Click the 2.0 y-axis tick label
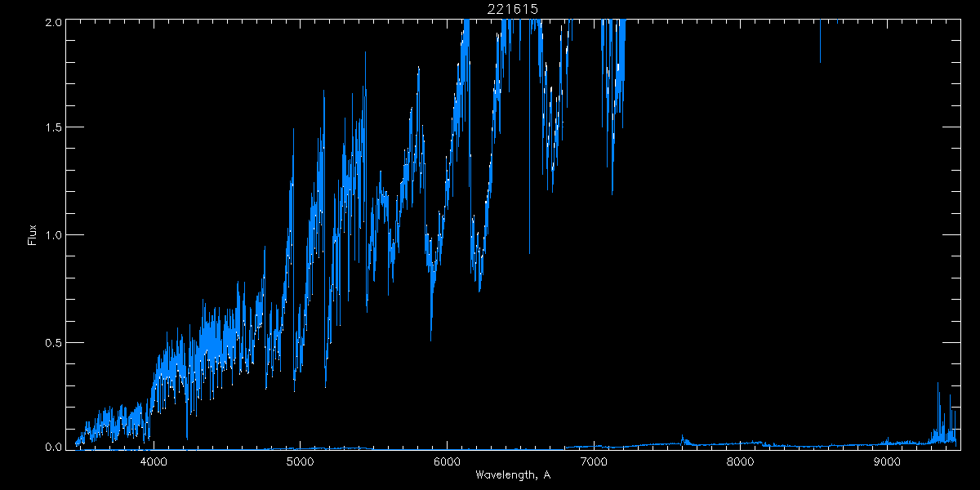The width and height of the screenshot is (980, 490). (x=53, y=22)
